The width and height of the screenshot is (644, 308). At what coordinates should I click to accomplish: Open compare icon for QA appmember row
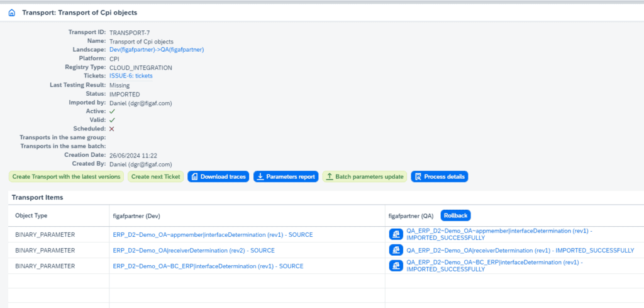[396, 234]
